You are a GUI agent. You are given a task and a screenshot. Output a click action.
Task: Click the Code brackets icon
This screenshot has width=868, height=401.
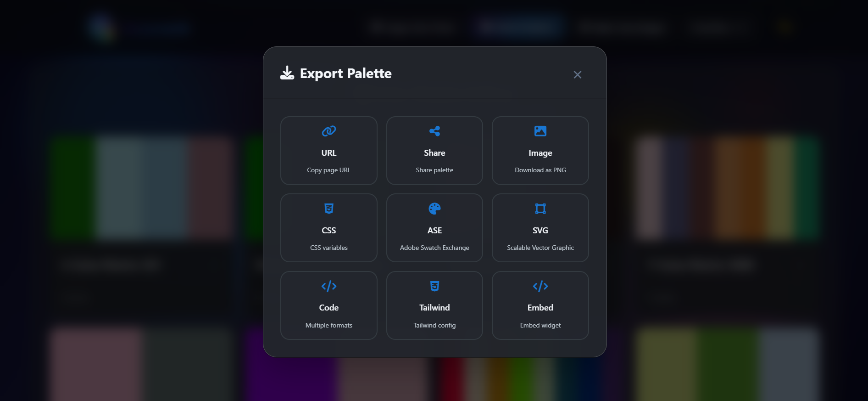329,286
